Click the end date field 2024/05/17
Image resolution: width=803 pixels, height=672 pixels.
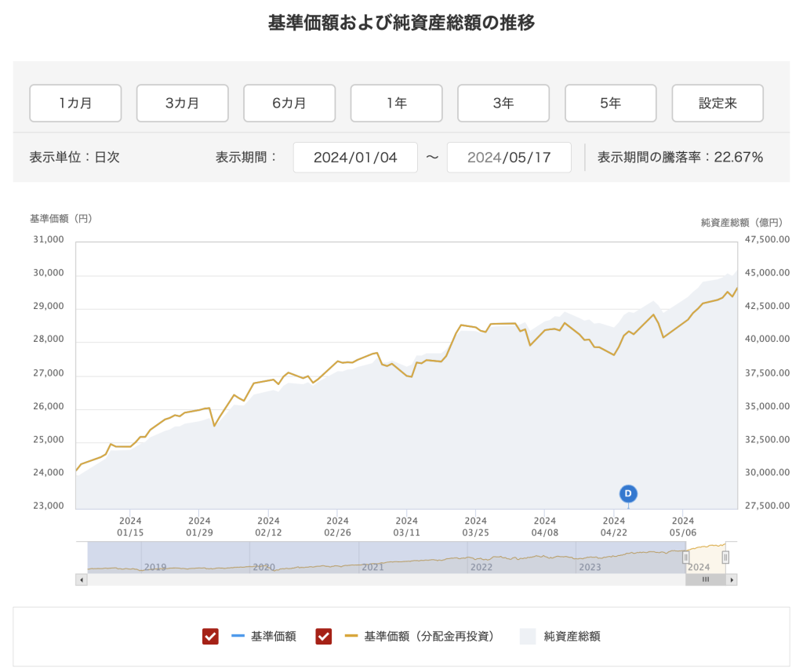coord(509,158)
